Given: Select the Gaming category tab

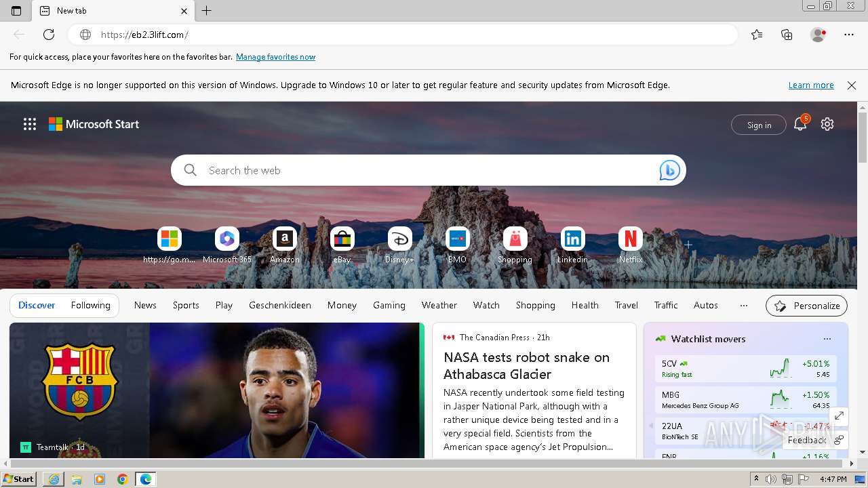Looking at the screenshot, I should (x=389, y=306).
